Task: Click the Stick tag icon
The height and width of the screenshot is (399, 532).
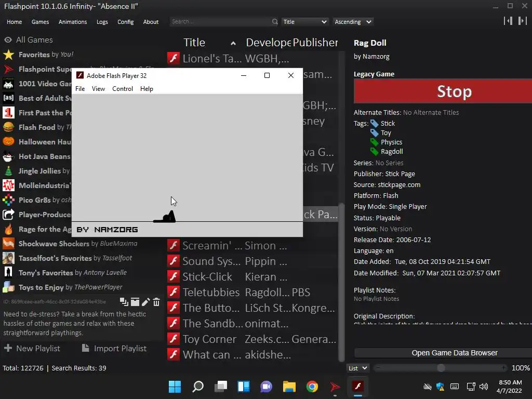Action: click(x=374, y=123)
